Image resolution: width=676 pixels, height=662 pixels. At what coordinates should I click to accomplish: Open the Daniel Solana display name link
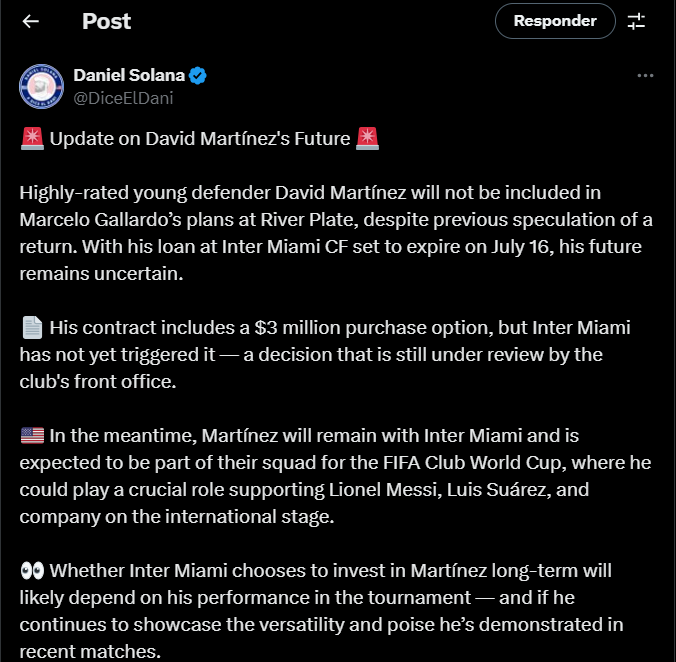129,75
